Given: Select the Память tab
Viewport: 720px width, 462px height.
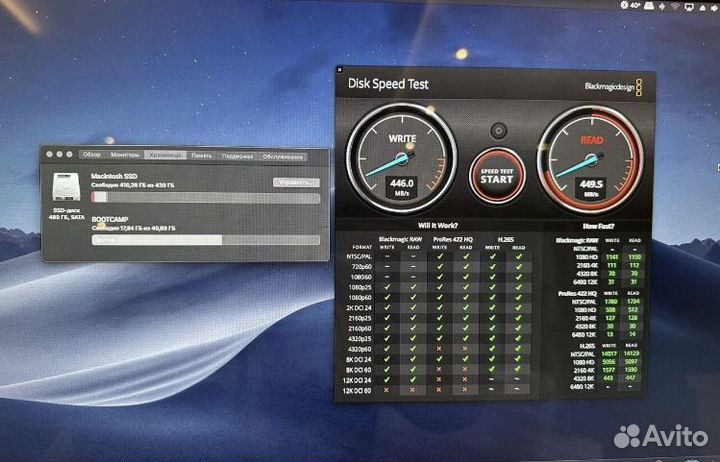Looking at the screenshot, I should click(x=201, y=156).
